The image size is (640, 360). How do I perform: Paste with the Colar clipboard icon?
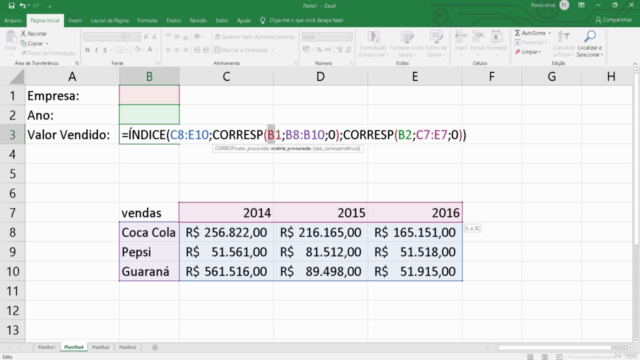tap(11, 38)
